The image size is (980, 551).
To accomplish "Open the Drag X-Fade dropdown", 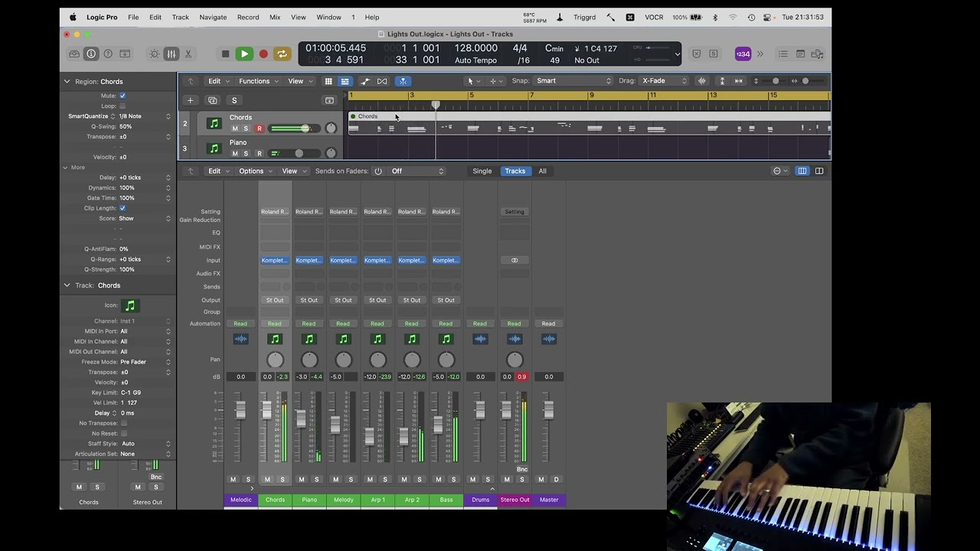I will (x=663, y=81).
